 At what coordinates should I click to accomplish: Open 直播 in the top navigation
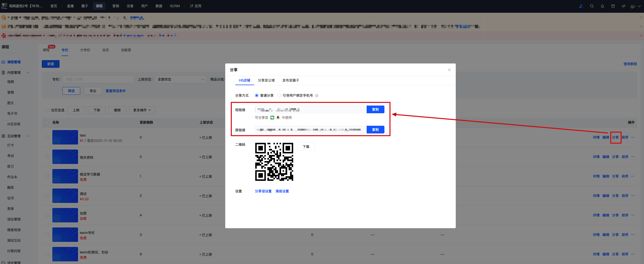coord(70,6)
